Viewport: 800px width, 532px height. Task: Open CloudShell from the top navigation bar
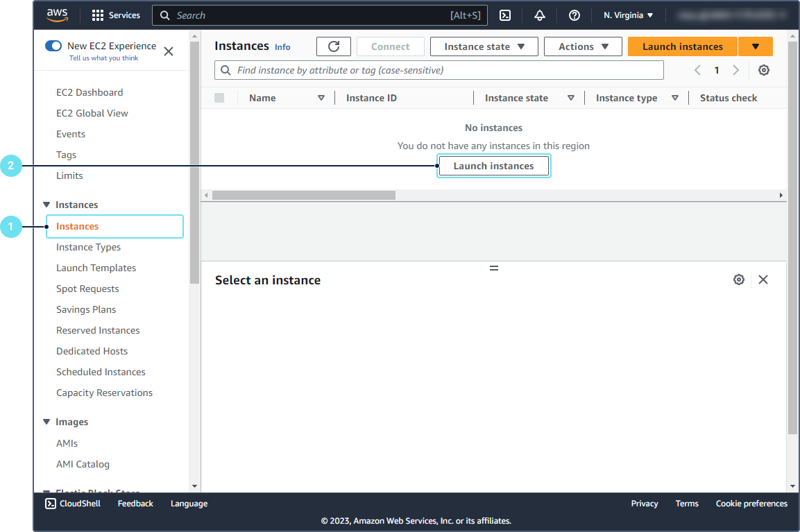point(506,15)
